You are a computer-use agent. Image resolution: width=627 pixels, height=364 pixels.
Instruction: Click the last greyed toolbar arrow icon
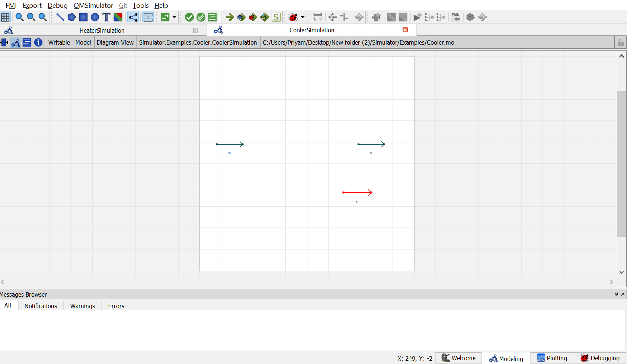[x=482, y=17]
